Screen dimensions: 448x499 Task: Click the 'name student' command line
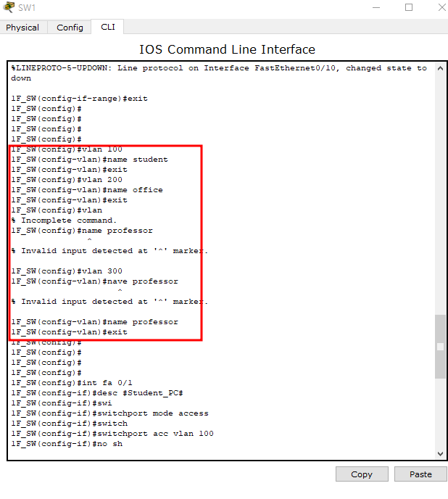click(89, 160)
